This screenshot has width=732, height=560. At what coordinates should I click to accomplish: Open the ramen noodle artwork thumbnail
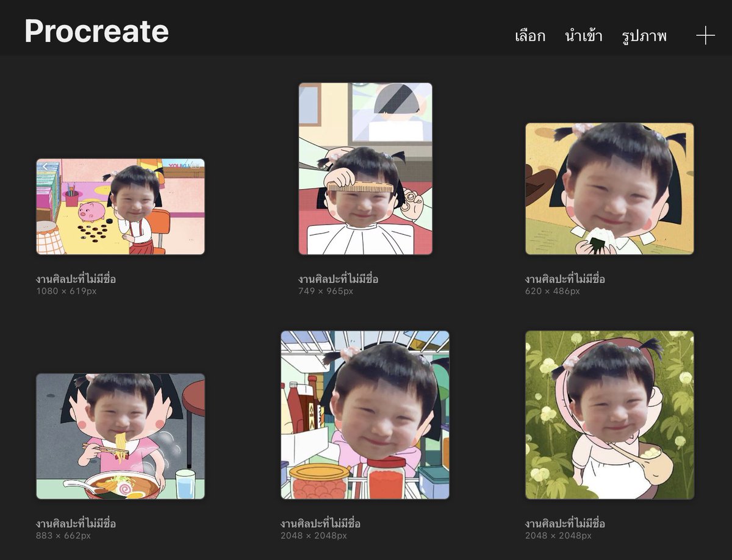tap(120, 436)
